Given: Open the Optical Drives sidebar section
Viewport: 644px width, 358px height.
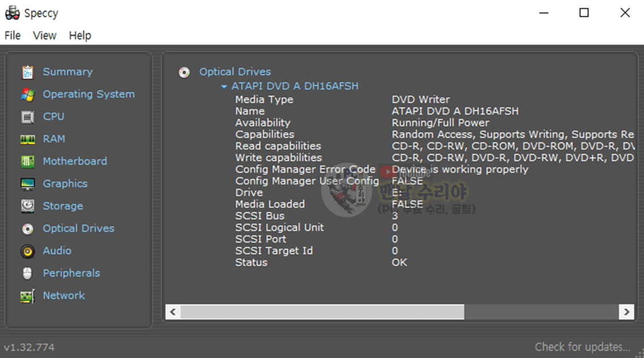Looking at the screenshot, I should pos(78,229).
